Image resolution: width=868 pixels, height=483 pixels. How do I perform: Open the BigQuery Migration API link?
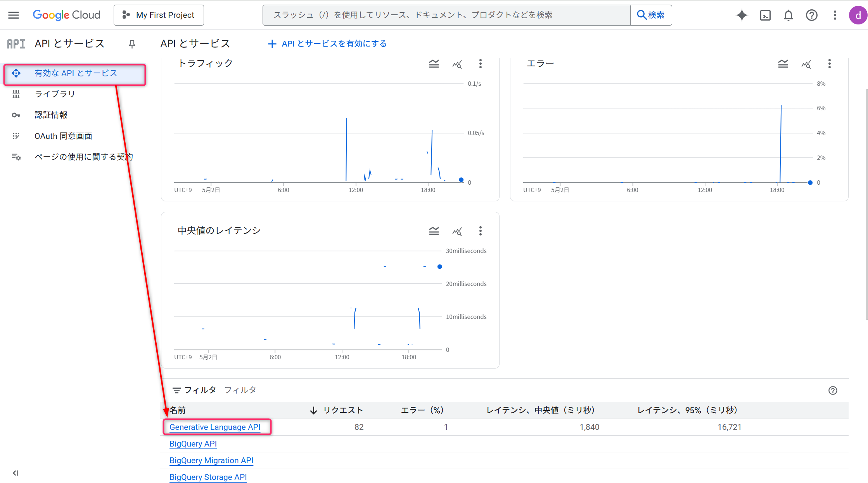coord(211,460)
